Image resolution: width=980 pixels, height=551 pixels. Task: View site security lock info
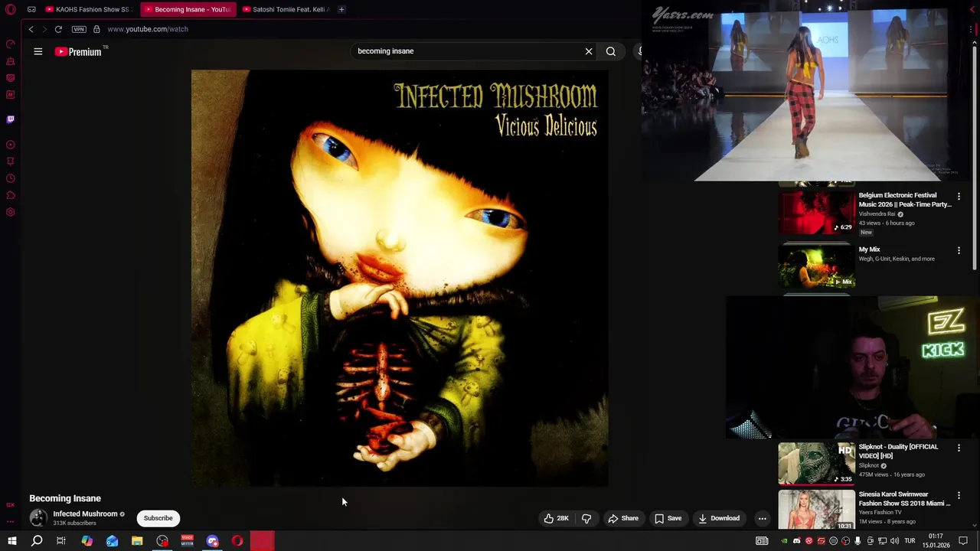tap(96, 29)
